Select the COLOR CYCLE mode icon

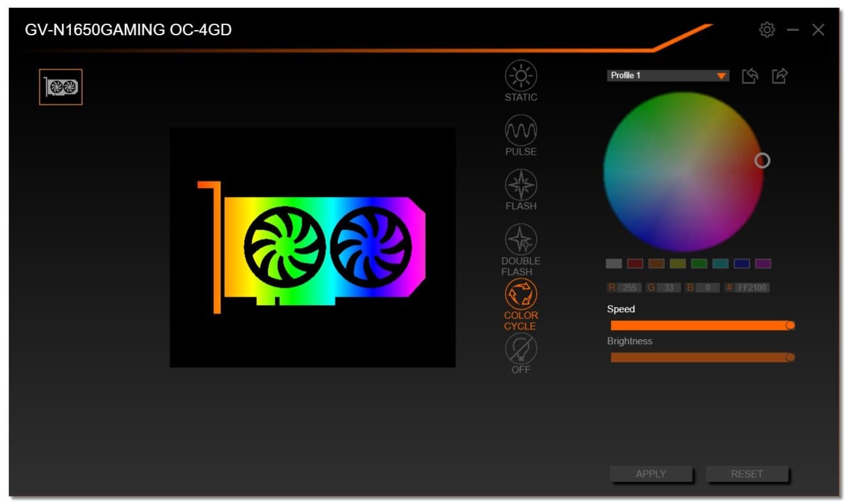(x=521, y=294)
